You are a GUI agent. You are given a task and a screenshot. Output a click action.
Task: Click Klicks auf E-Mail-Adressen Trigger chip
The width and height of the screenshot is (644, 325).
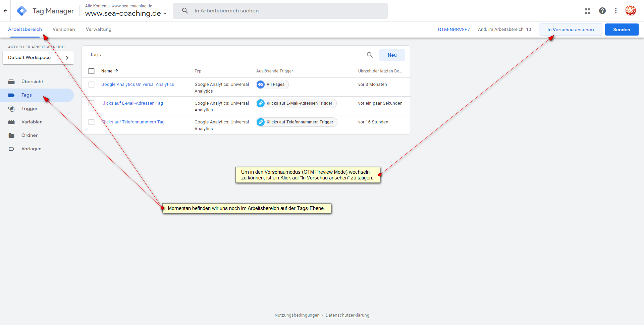click(297, 103)
